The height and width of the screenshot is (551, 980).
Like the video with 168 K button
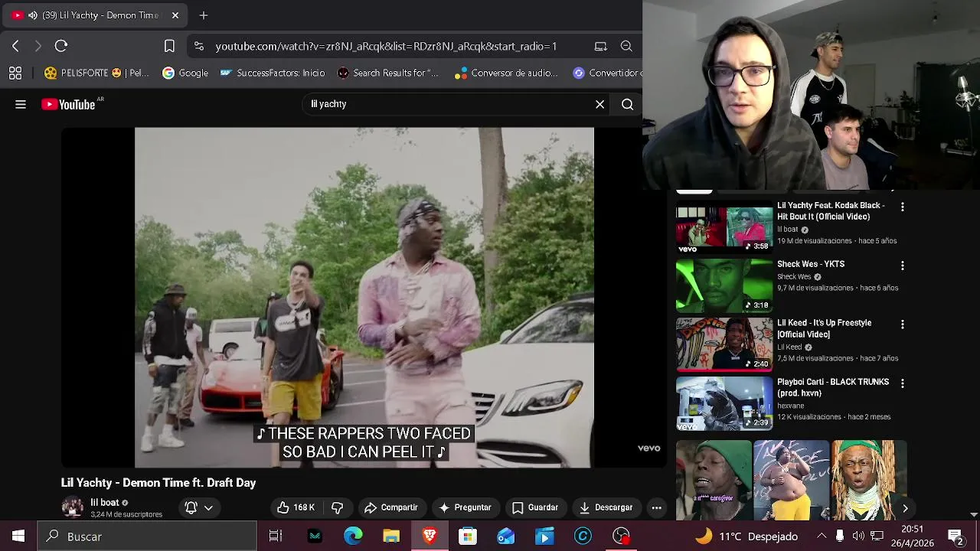click(296, 507)
